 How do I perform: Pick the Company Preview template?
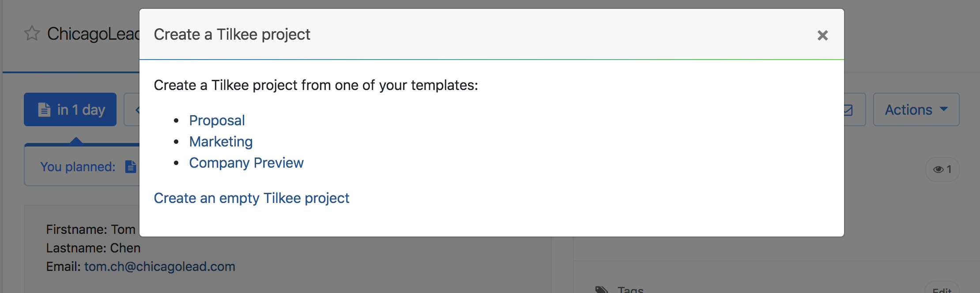coord(246,163)
